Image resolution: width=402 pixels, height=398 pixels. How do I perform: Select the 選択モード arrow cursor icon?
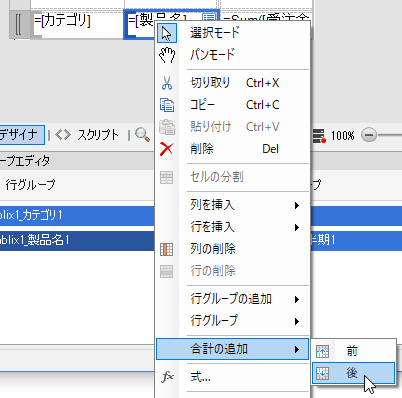pyautogui.click(x=167, y=33)
